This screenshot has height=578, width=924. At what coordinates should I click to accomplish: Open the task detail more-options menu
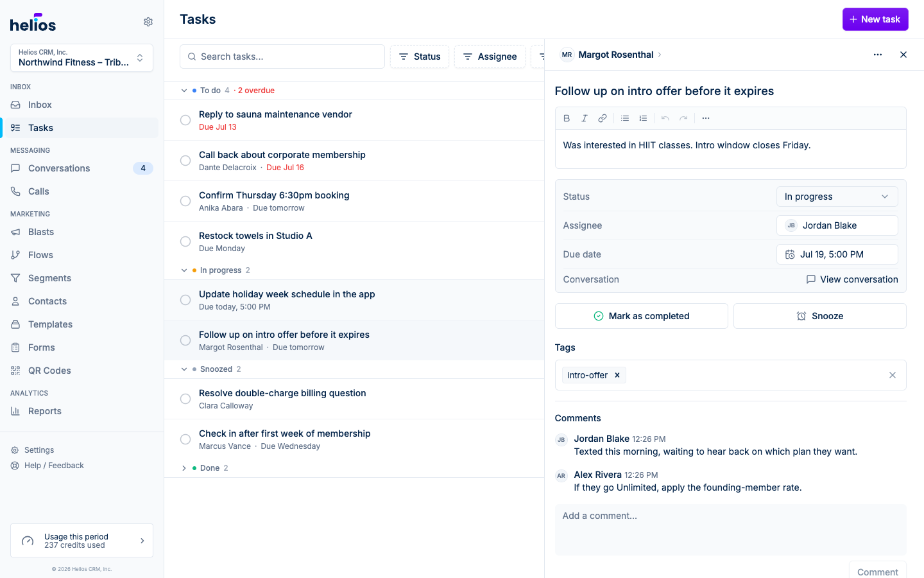[x=878, y=55]
